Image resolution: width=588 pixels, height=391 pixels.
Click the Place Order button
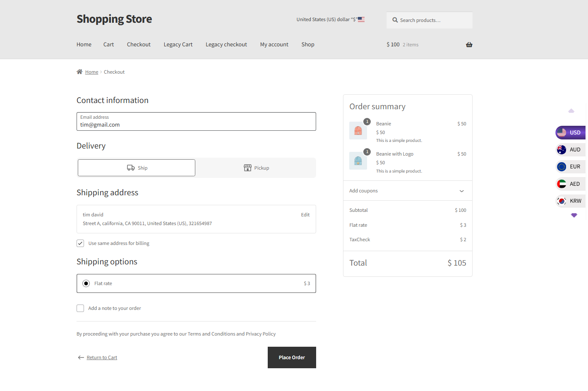pos(292,357)
